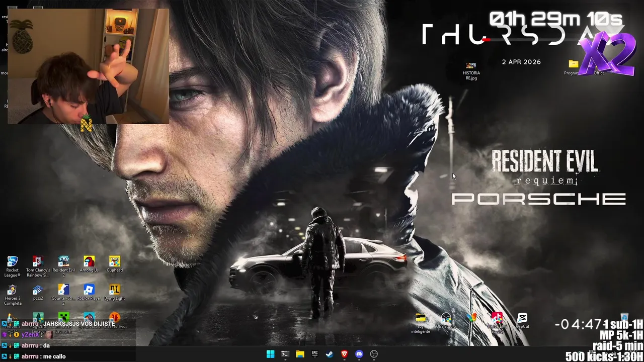Screen dimensions: 644x362
Task: Open the pcsx2 emulator shortcut
Action: click(38, 293)
